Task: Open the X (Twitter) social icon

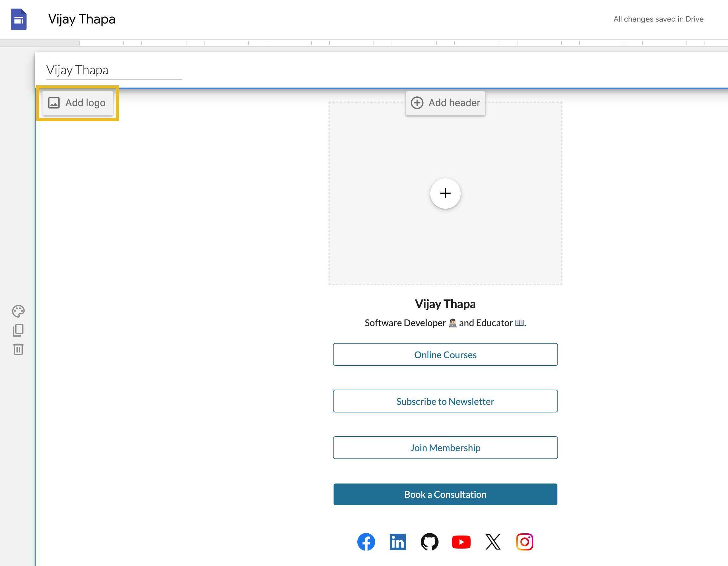Action: pos(493,542)
